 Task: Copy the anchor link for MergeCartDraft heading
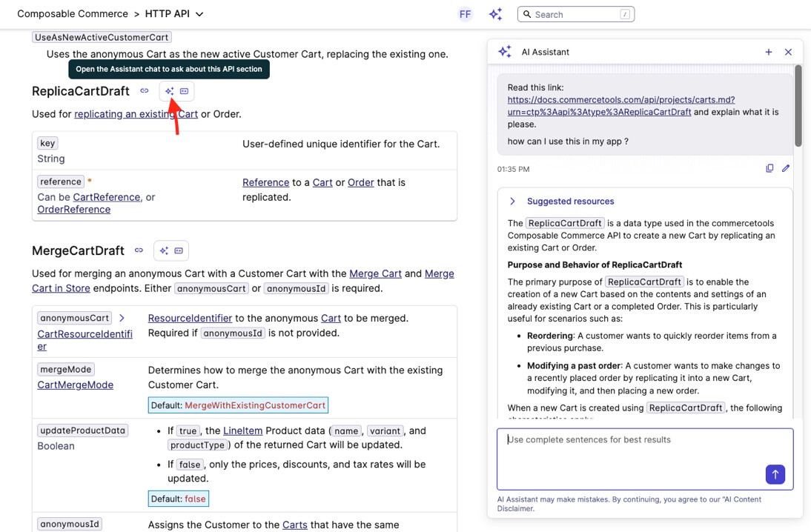pos(139,250)
